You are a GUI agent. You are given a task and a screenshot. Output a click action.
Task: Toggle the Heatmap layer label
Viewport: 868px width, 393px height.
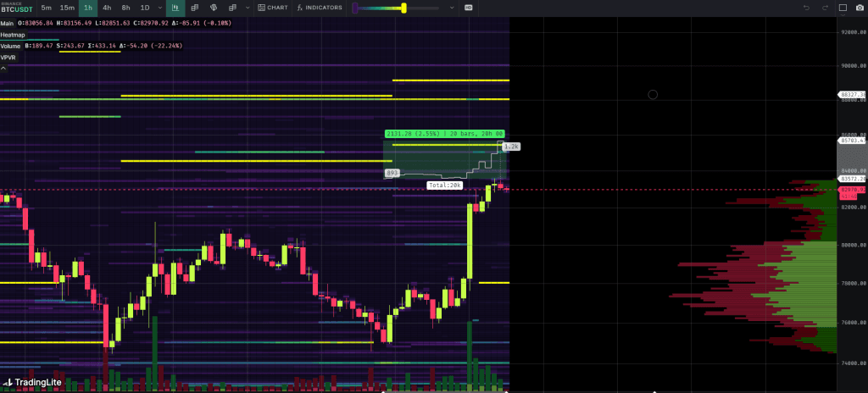12,34
